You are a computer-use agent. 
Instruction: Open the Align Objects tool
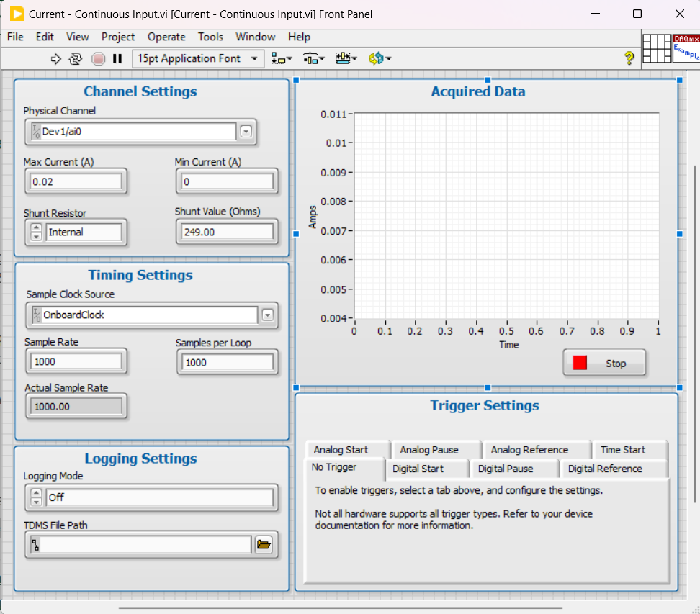282,58
